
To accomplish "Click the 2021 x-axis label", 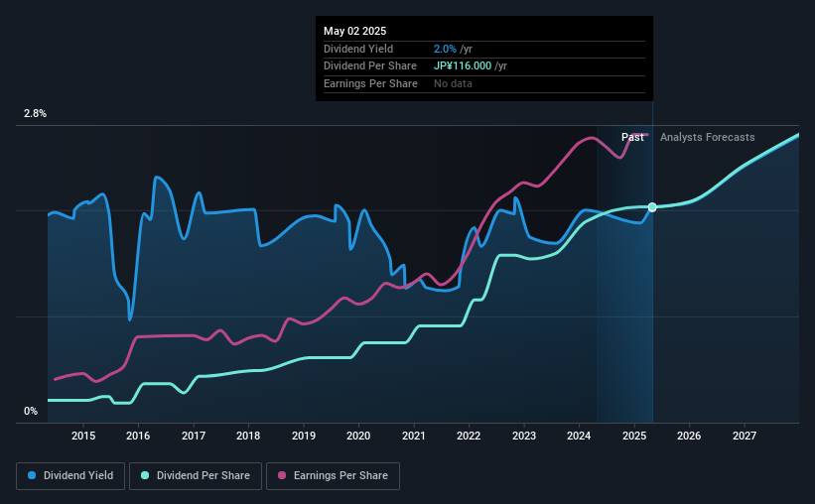I will 414,436.
